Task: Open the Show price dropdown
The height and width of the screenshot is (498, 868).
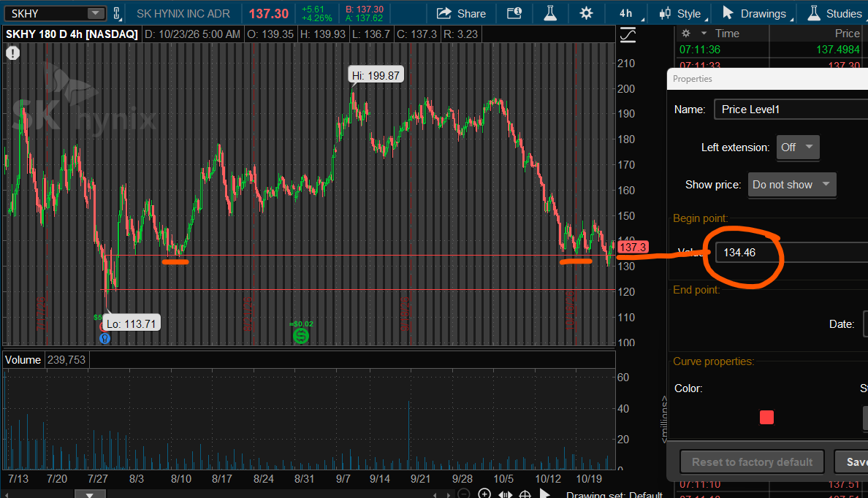Action: pos(792,185)
